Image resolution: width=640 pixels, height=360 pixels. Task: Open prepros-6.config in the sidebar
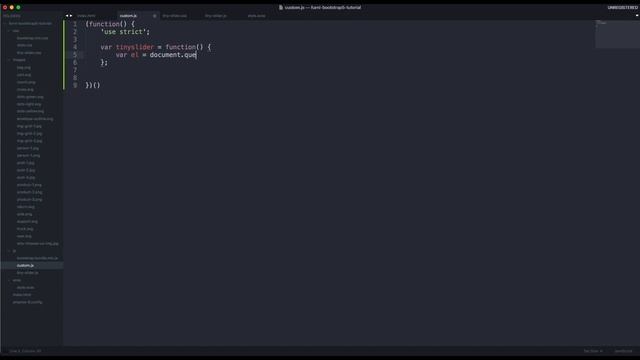[x=27, y=302]
